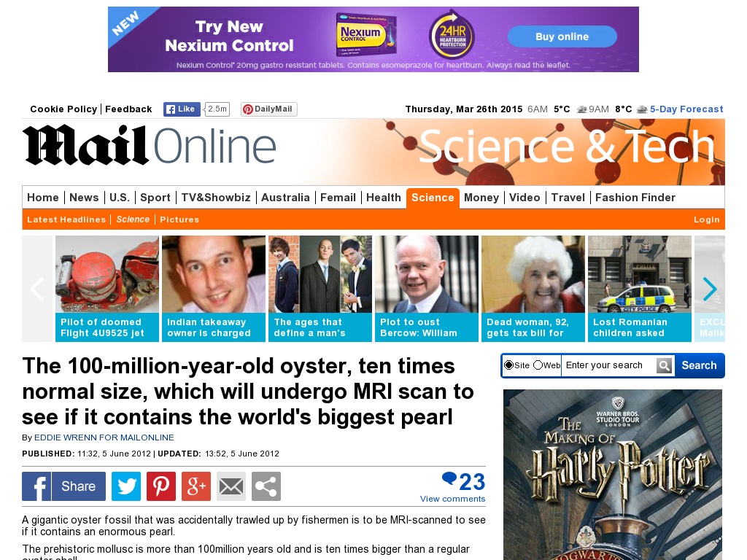
Task: Click the Nexium Control banner ad text
Action: [229, 36]
